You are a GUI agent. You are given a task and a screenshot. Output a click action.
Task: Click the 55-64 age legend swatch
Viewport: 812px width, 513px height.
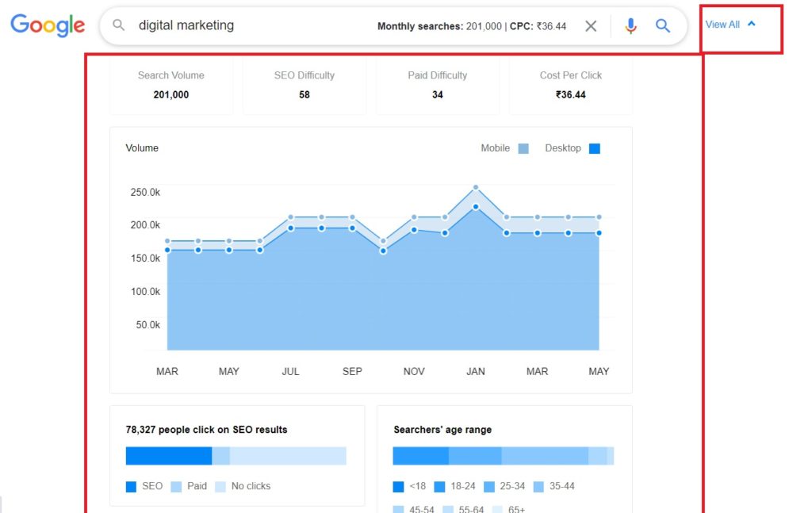coord(447,509)
